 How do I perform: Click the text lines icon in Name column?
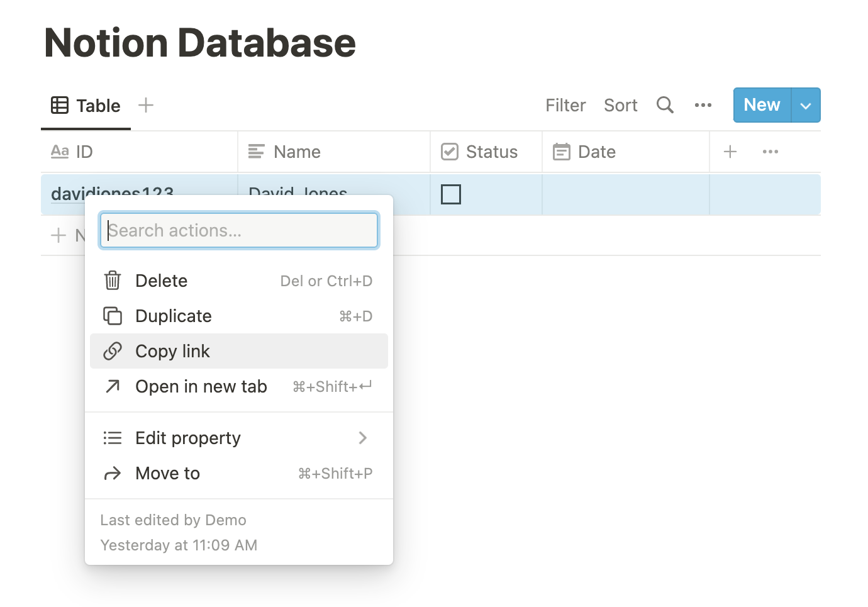point(257,152)
